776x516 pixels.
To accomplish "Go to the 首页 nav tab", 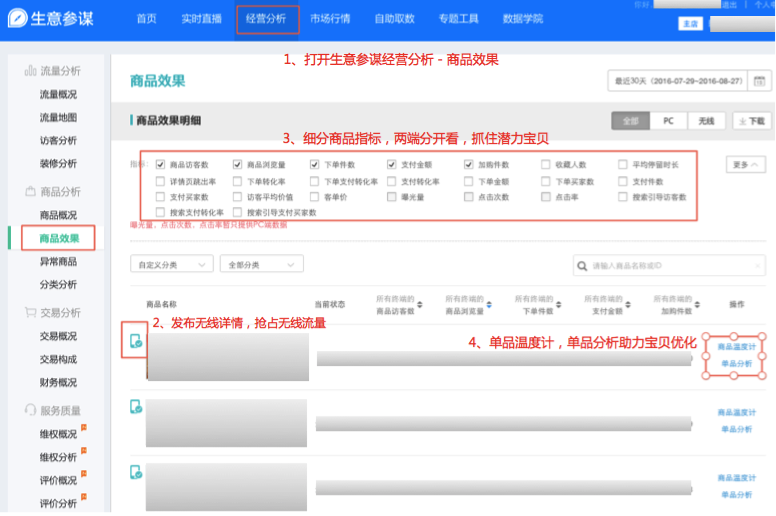I will [146, 19].
